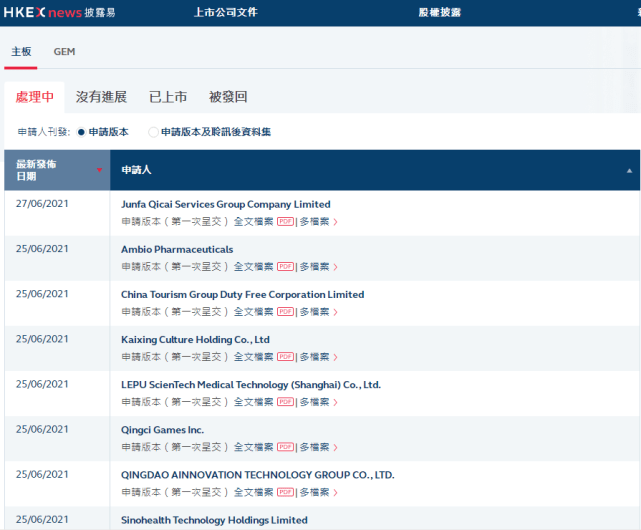Open 上市公司文件 in the top navigation
Screen dimensions: 641x530
(225, 13)
